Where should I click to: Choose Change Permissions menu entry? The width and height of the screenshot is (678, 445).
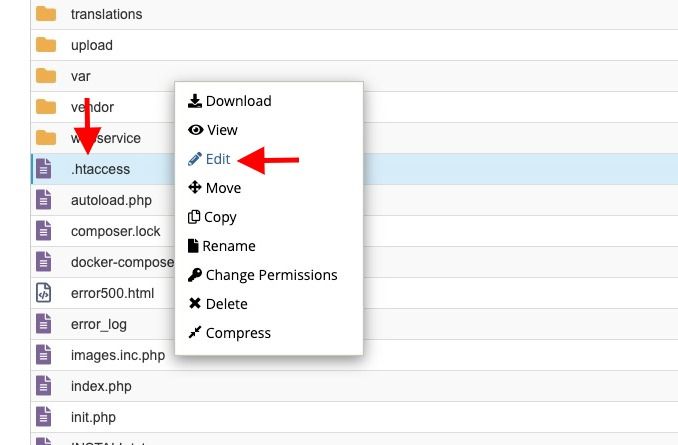[272, 275]
